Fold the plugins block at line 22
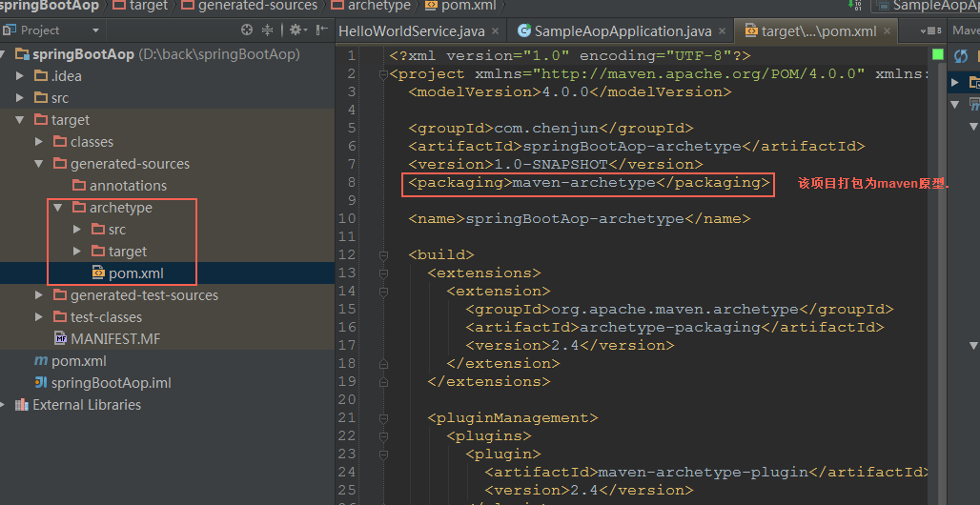Image resolution: width=980 pixels, height=505 pixels. pyautogui.click(x=383, y=436)
